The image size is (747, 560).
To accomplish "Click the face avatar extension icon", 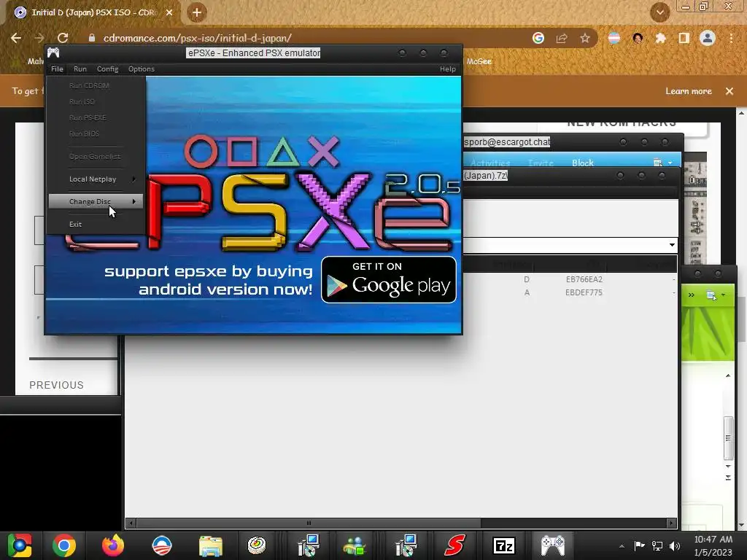I will [638, 38].
